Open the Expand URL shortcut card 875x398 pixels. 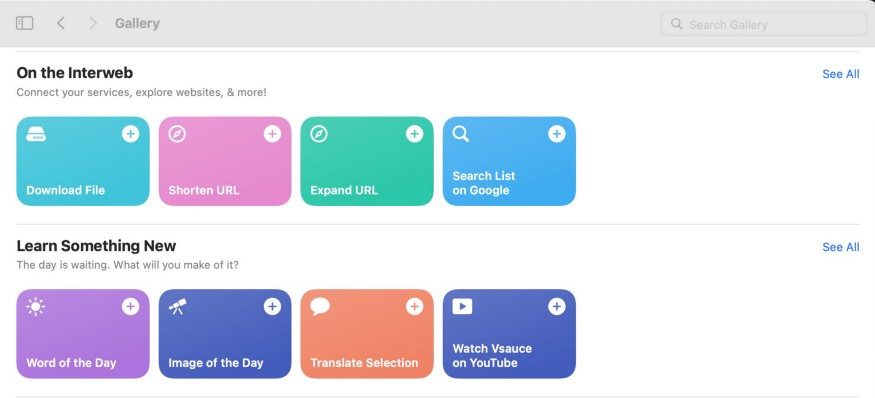[x=367, y=161]
